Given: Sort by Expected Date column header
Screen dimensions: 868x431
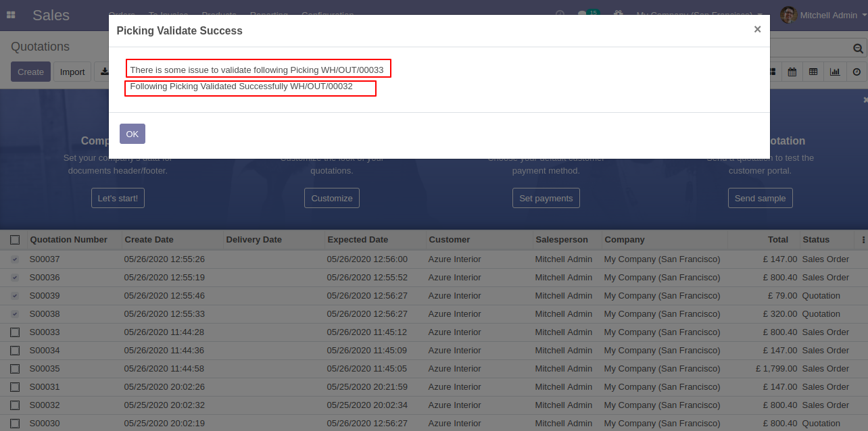Looking at the screenshot, I should 358,240.
